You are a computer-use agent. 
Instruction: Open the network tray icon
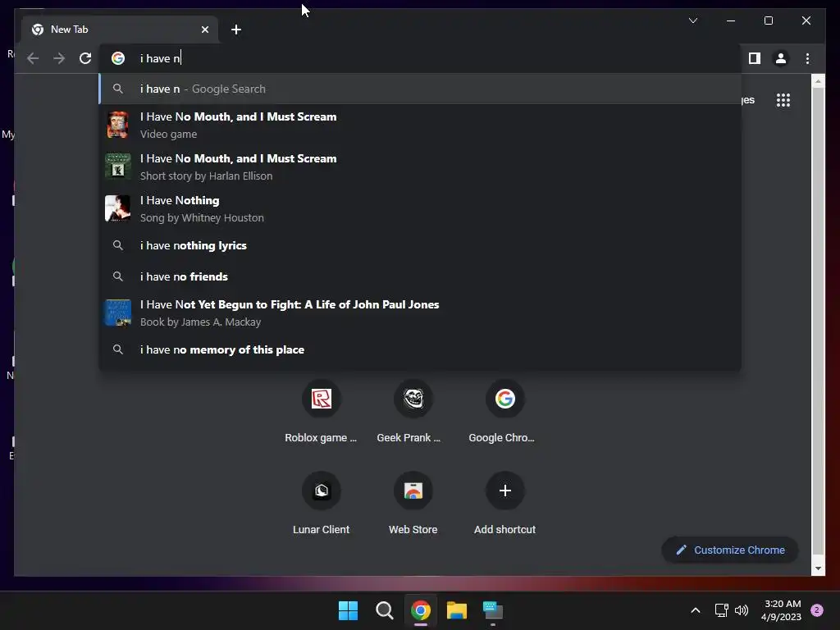click(x=721, y=610)
